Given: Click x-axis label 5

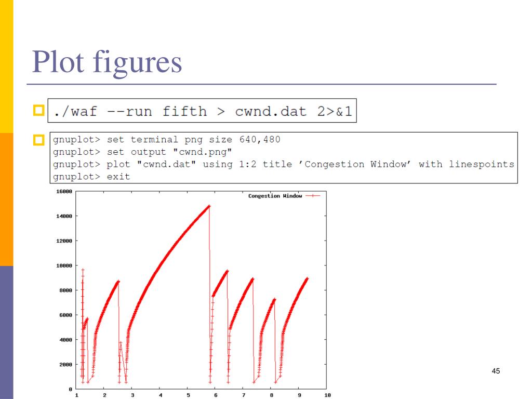Looking at the screenshot, I should click(188, 395).
